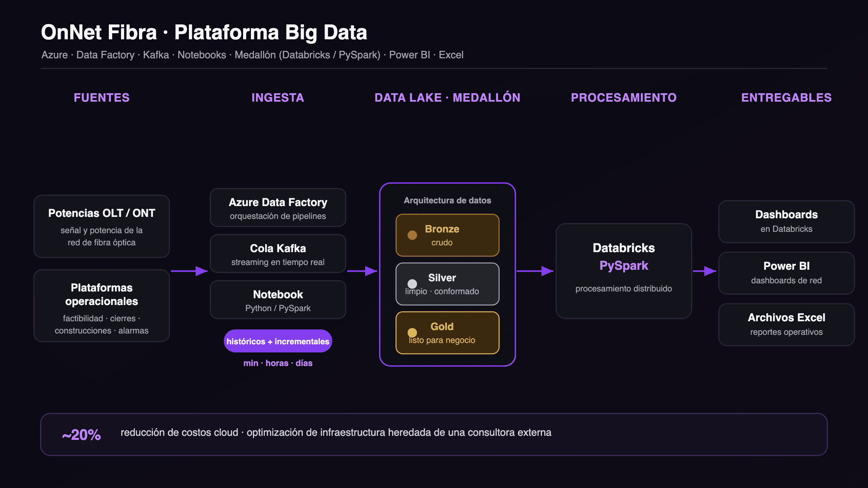This screenshot has width=868, height=488.
Task: Click the Azure · Data Factory subtitle line
Action: 252,55
